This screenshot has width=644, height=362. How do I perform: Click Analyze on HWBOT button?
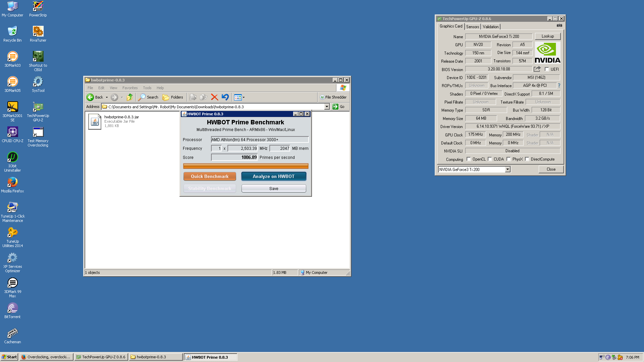[x=274, y=176]
